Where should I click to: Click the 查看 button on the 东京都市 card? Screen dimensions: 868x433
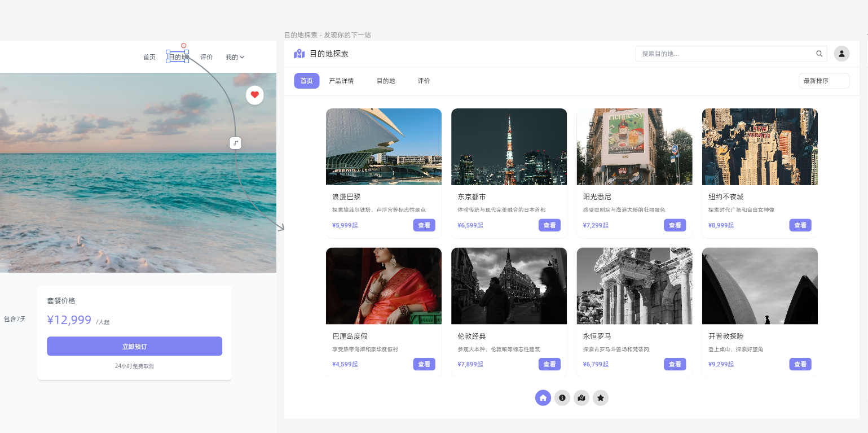pos(549,225)
